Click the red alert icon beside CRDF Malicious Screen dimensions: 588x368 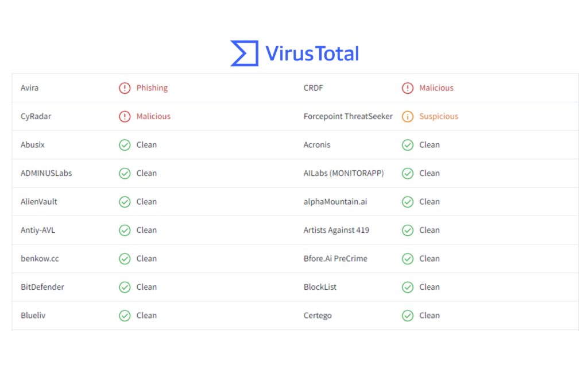(x=408, y=88)
